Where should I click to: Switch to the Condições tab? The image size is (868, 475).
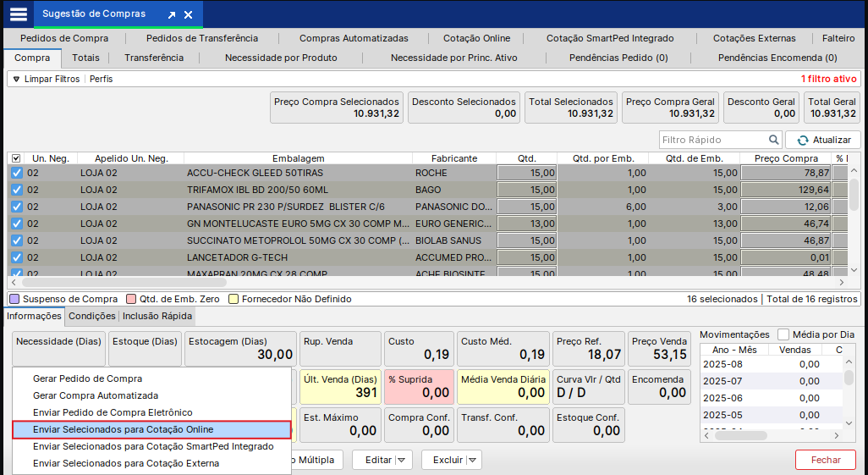(92, 316)
